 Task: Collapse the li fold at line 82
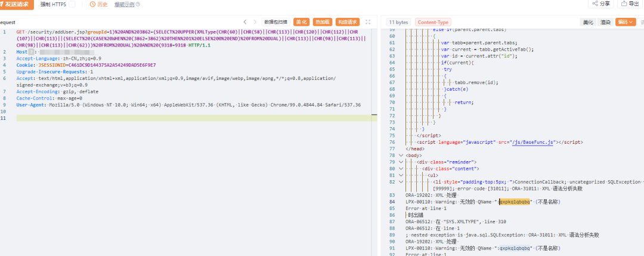click(401, 182)
